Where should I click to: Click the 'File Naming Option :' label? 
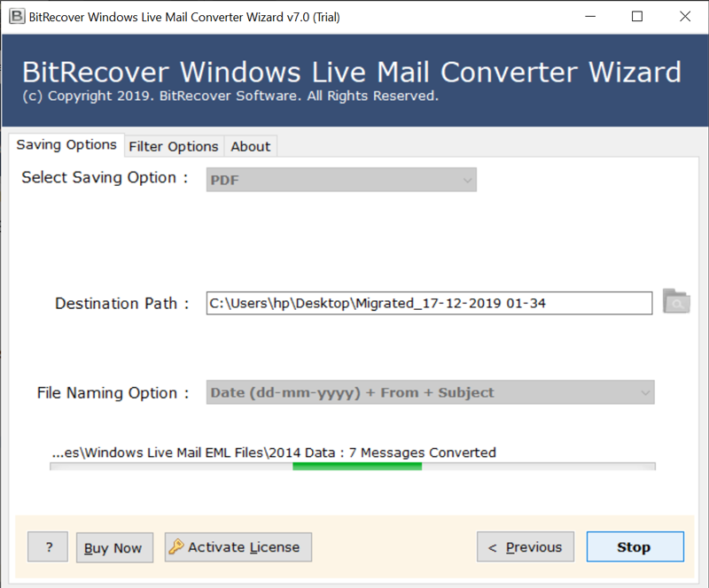[113, 393]
